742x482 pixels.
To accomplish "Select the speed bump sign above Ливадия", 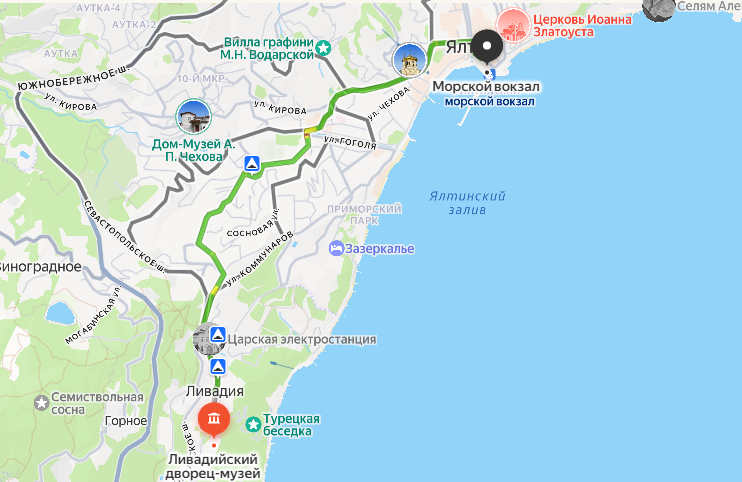I will (218, 367).
